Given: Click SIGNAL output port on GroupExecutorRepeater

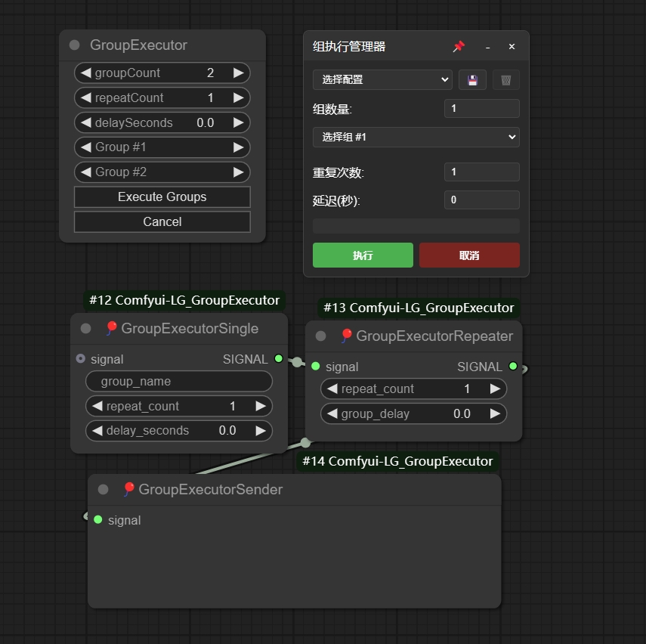Looking at the screenshot, I should pos(513,366).
